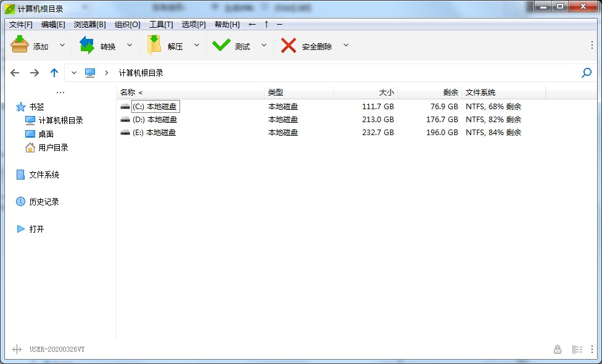Select the 转换 (Convert) tool

[x=102, y=44]
